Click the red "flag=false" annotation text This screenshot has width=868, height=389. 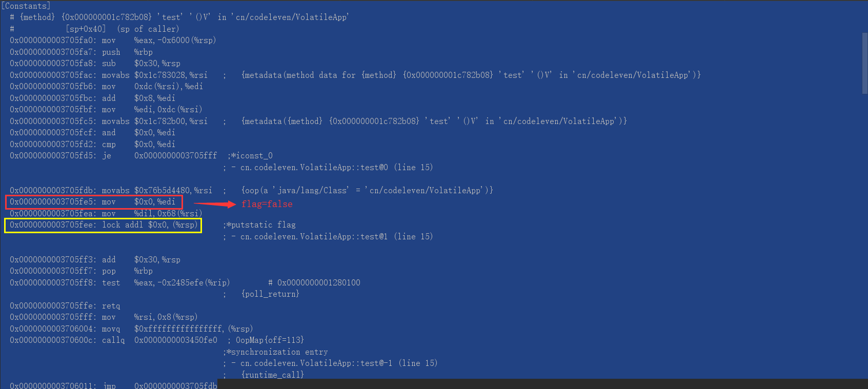click(x=267, y=204)
